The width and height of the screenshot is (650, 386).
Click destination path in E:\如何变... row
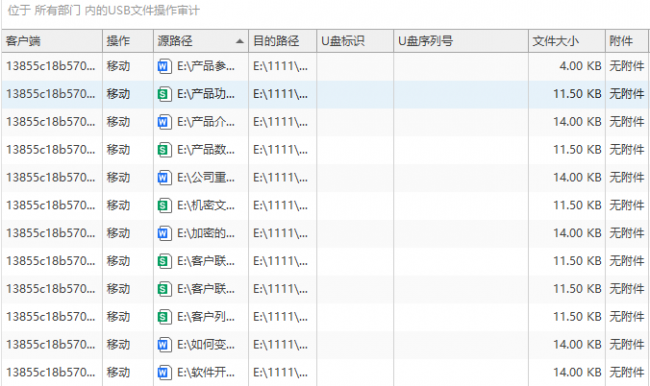280,345
